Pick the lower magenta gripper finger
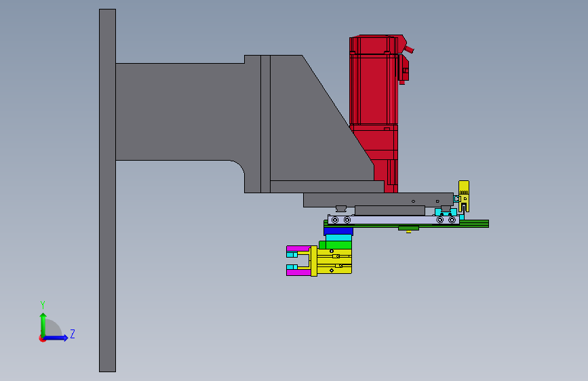Screen dimensions: 588x381 (x=298, y=273)
